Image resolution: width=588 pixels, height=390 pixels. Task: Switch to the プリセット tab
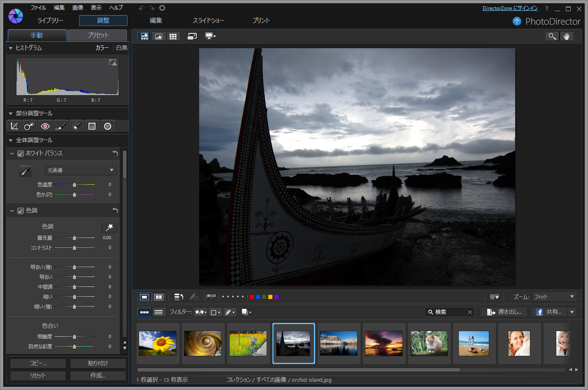(98, 35)
